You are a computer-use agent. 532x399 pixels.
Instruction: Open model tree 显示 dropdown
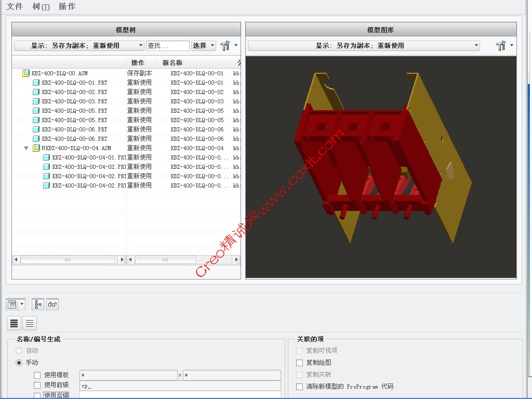tap(79, 46)
